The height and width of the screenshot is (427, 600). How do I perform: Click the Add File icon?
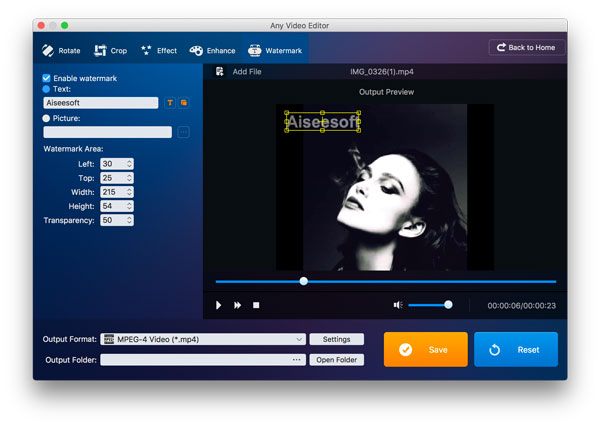pos(220,72)
